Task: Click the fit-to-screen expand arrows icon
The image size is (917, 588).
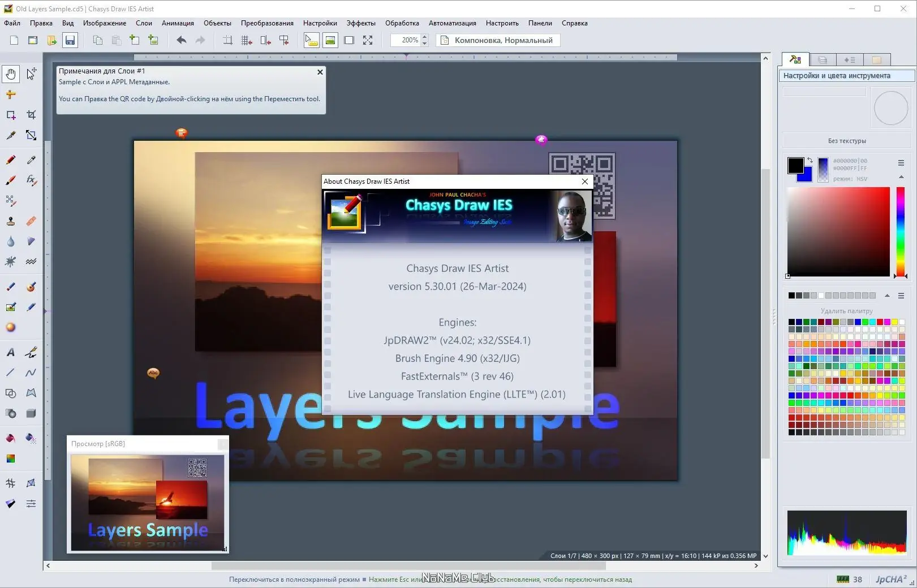Action: pos(368,40)
